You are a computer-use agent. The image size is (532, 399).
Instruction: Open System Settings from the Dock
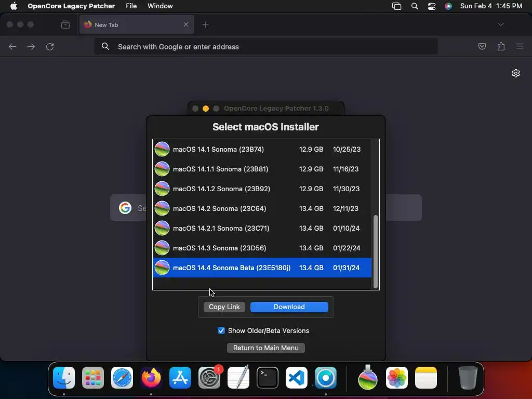point(209,378)
